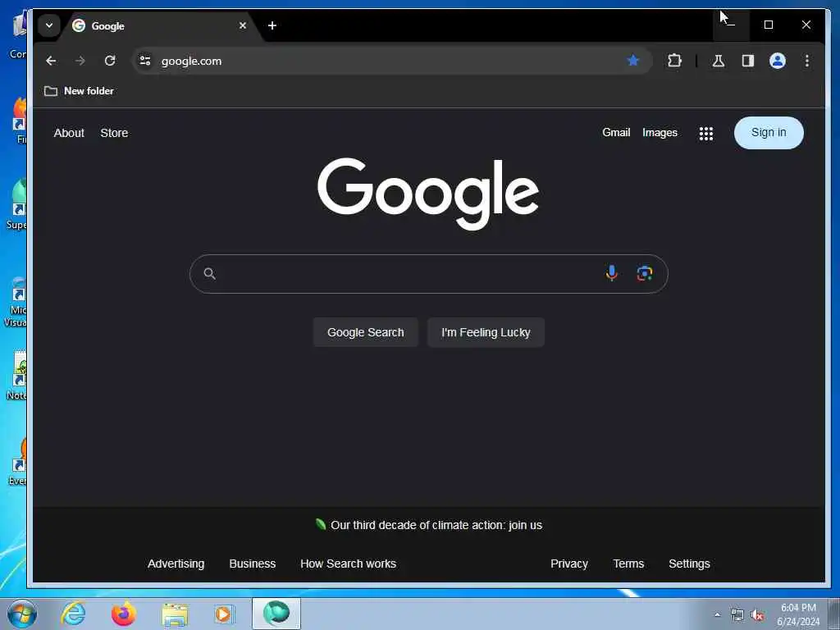
Task: Open How Search works link
Action: pyautogui.click(x=348, y=564)
